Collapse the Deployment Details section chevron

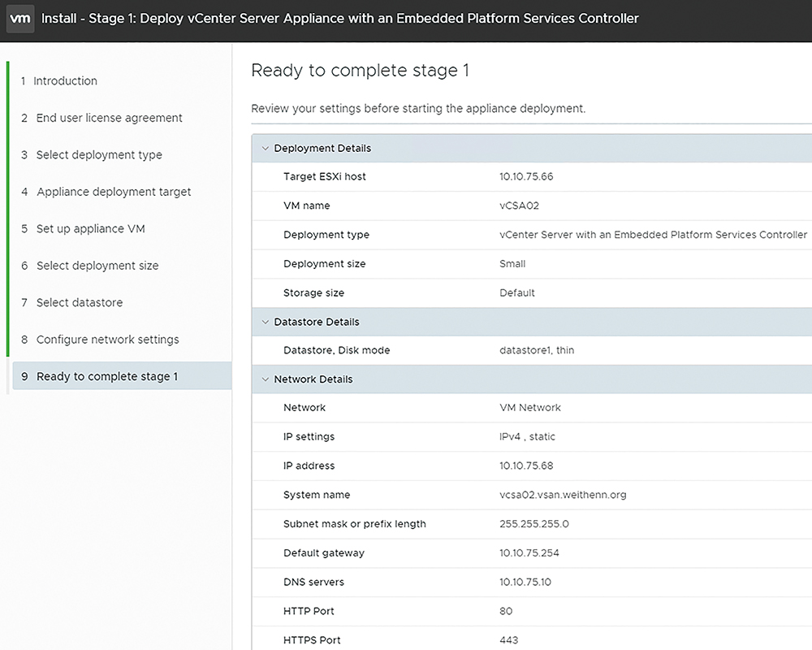tap(266, 148)
